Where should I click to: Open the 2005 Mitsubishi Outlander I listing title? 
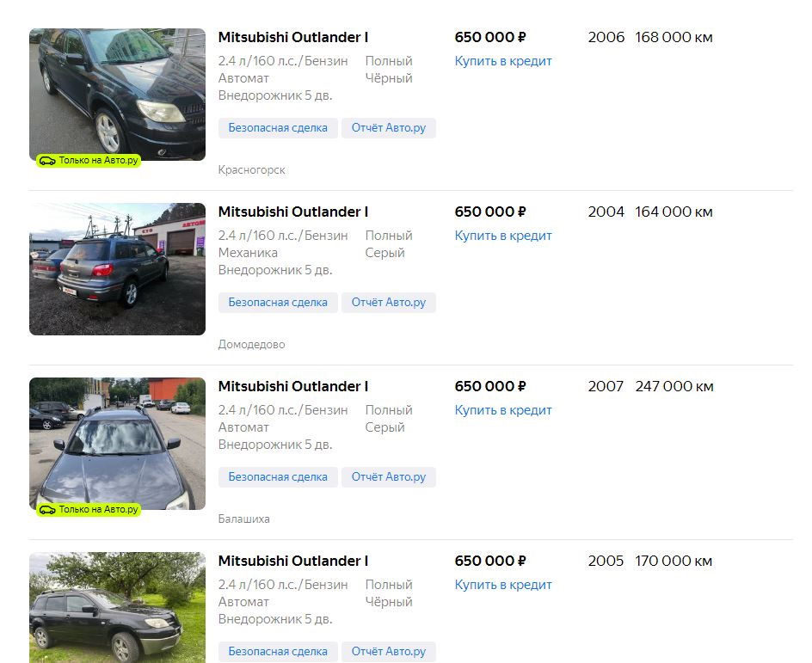click(x=293, y=561)
